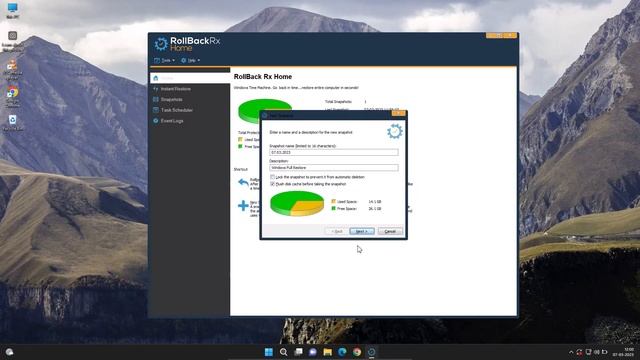640x360 pixels.
Task: Click the Event Logs sidebar icon
Action: coord(156,121)
